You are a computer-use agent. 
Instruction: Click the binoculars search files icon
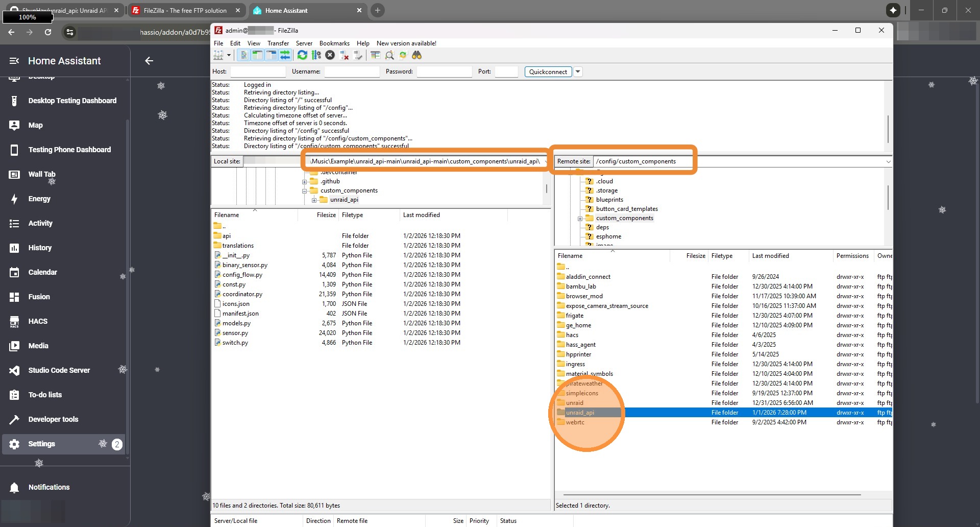click(x=417, y=55)
